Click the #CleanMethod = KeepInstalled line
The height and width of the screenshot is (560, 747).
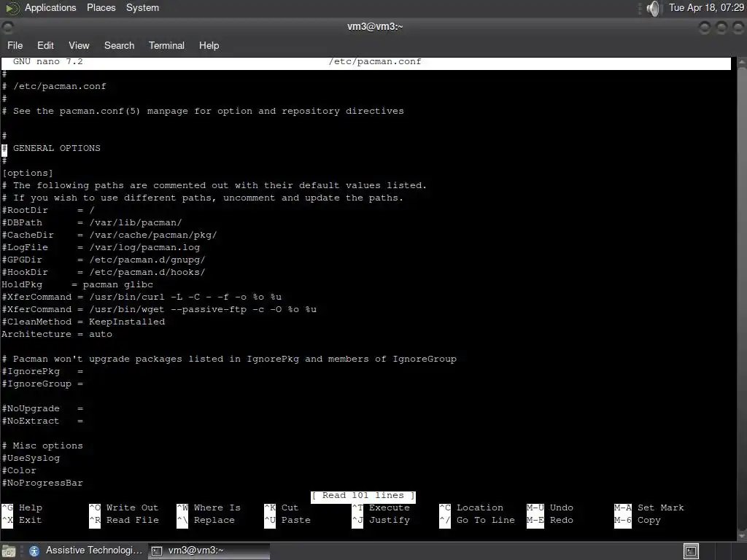[x=83, y=322]
